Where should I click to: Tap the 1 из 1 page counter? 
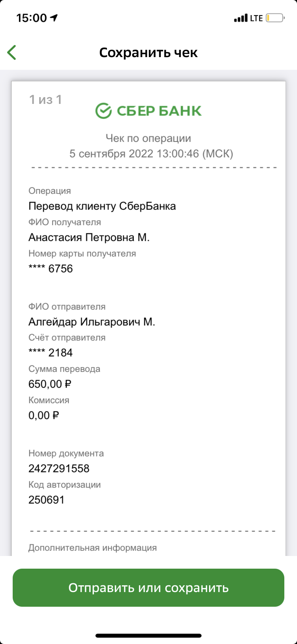point(46,100)
